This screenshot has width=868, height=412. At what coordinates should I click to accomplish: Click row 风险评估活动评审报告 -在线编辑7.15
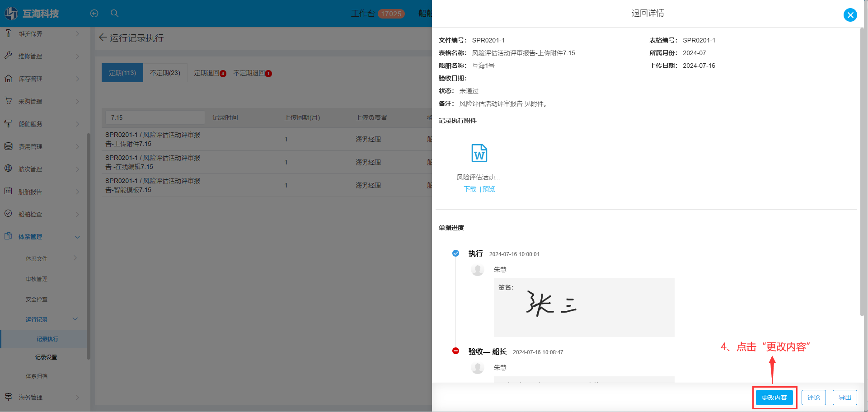[x=267, y=162]
